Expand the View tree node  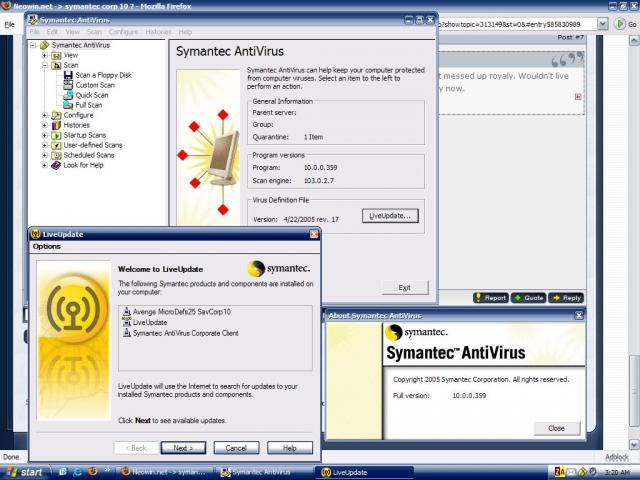point(45,55)
